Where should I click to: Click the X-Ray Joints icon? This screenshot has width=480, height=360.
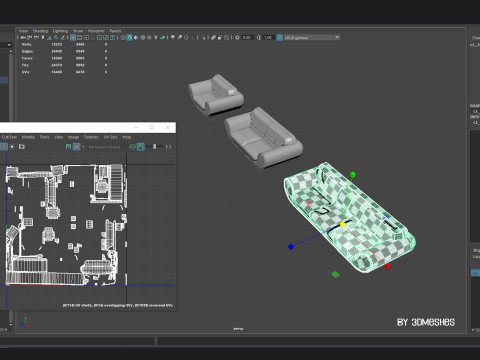pyautogui.click(x=227, y=38)
